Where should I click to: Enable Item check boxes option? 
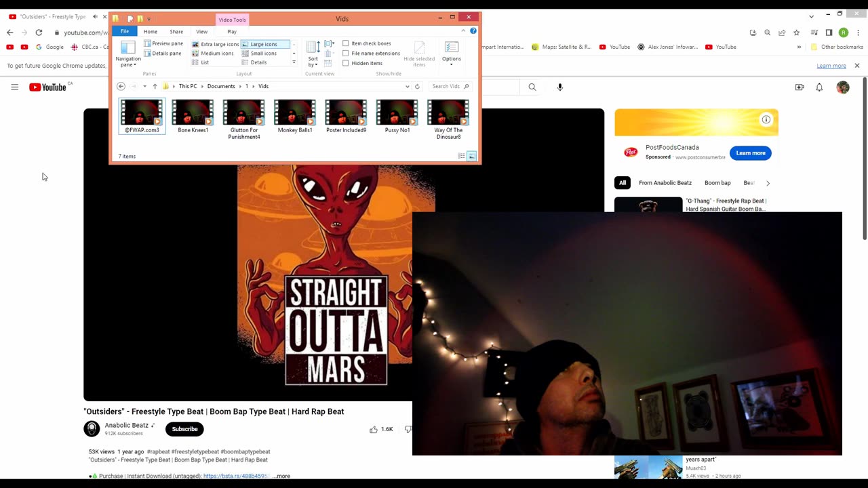point(346,43)
